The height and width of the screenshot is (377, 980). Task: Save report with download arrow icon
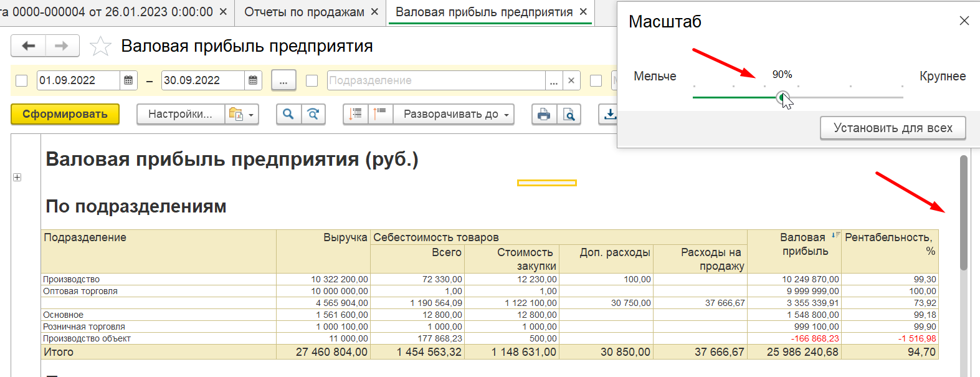(610, 114)
